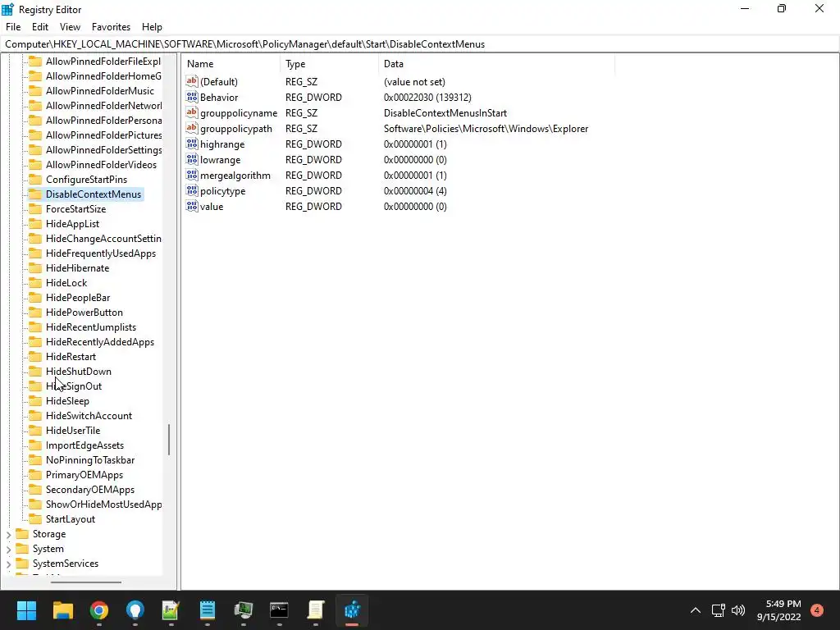Click the DisableContextMenusInStart data cell
Screen dimensions: 840x630
point(445,113)
